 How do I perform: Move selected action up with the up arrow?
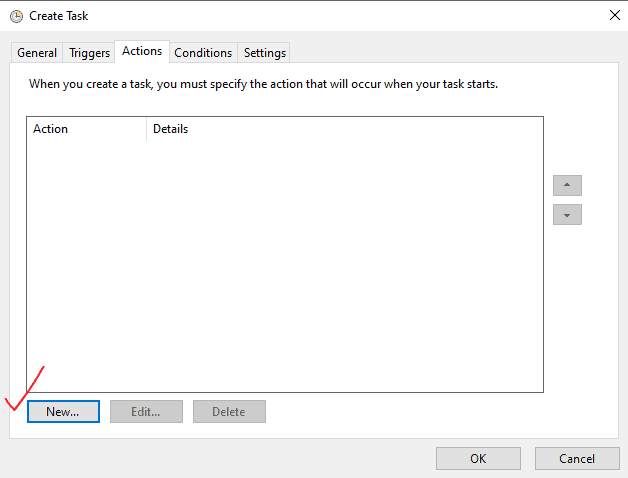click(x=567, y=185)
